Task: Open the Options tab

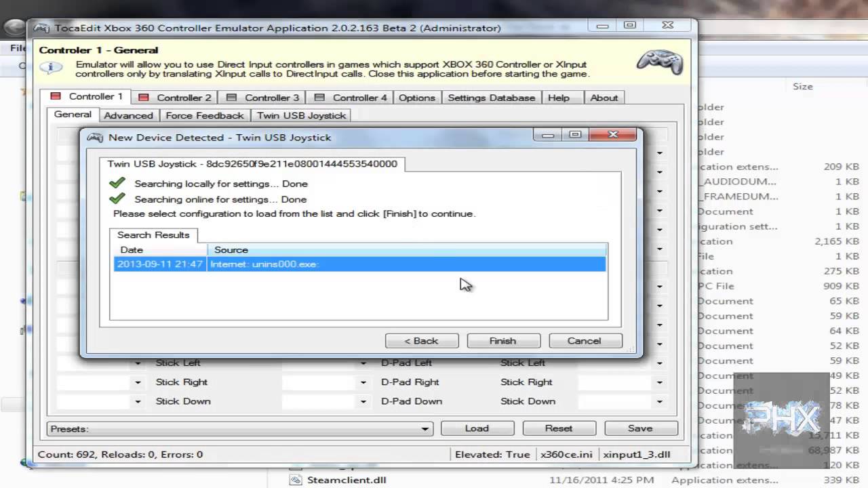Action: point(416,98)
